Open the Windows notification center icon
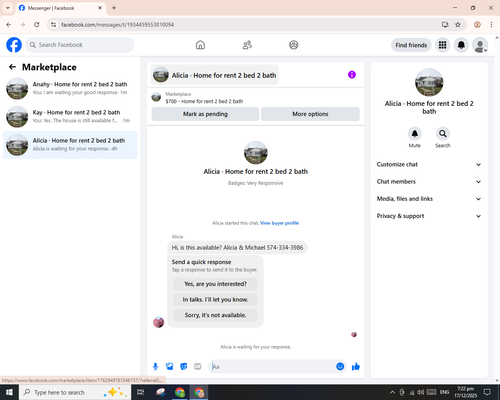This screenshot has width=500, height=400. pyautogui.click(x=487, y=392)
